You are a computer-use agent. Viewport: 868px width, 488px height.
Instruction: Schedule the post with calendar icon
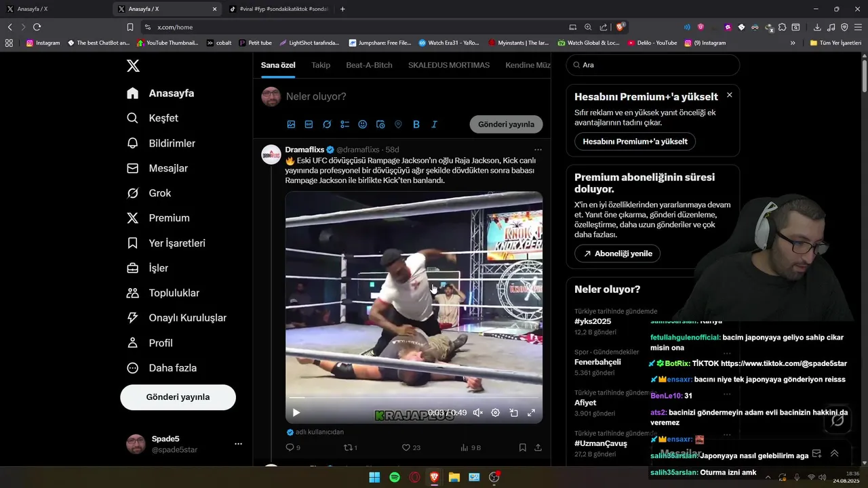[380, 125]
